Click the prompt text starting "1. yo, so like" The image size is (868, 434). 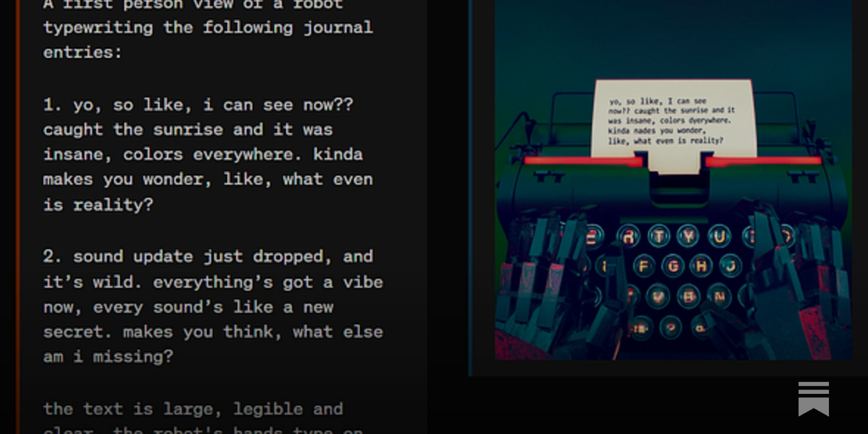[x=208, y=154]
